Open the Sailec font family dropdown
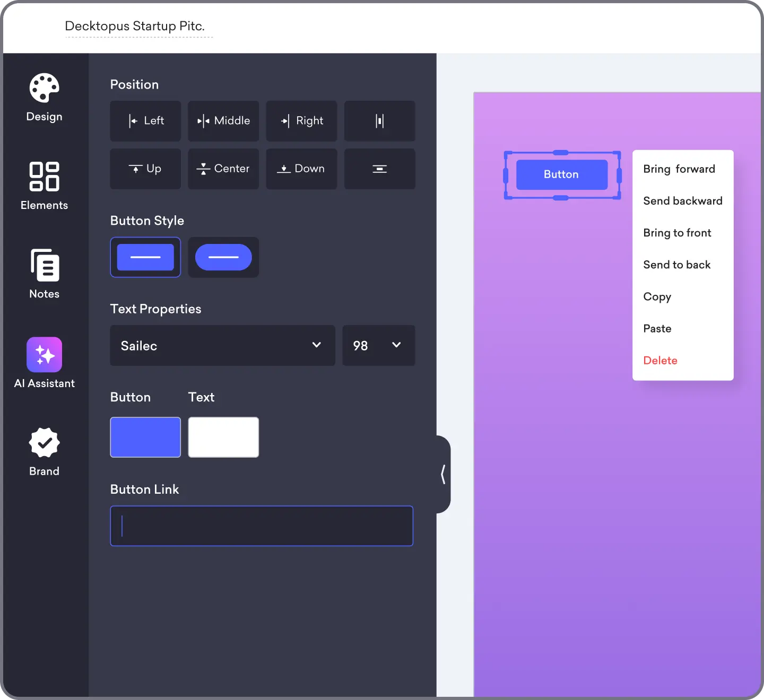The width and height of the screenshot is (764, 700). click(x=222, y=346)
